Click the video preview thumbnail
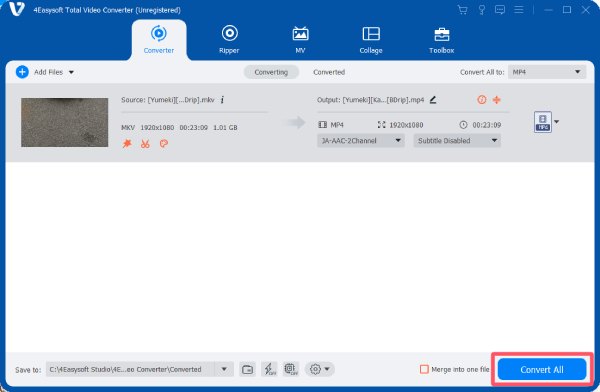The width and height of the screenshot is (600, 392). point(65,122)
